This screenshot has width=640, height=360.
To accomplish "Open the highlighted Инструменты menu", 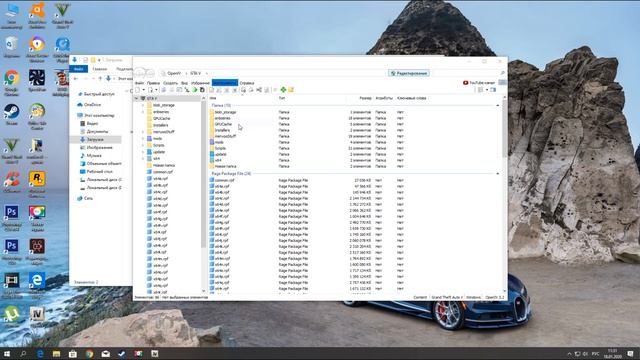I will tap(224, 83).
